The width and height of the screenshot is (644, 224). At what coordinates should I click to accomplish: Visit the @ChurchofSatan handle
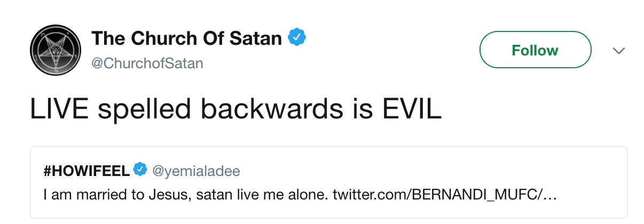[x=147, y=64]
